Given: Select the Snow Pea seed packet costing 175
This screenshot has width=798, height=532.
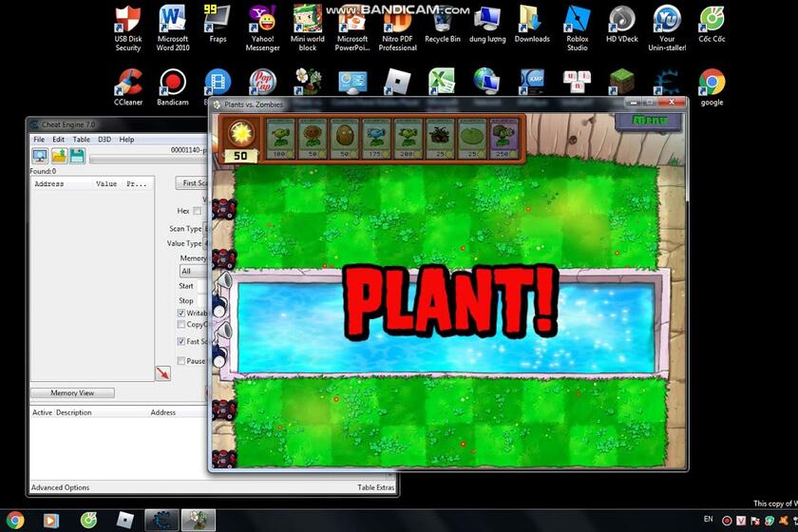Looking at the screenshot, I should (x=376, y=139).
